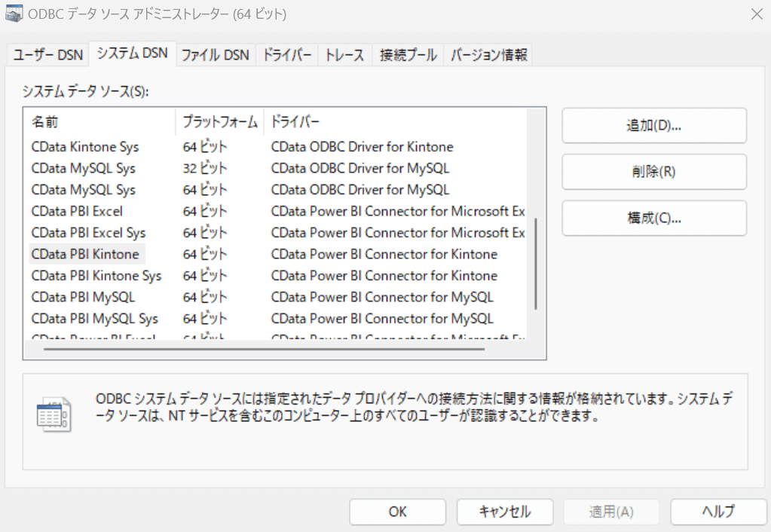Sort by the ドライバー column header
The width and height of the screenshot is (771, 532).
click(396, 122)
